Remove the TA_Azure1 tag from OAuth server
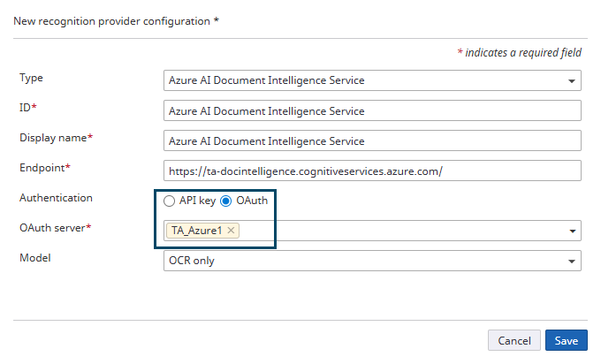The height and width of the screenshot is (364, 601). click(x=231, y=231)
